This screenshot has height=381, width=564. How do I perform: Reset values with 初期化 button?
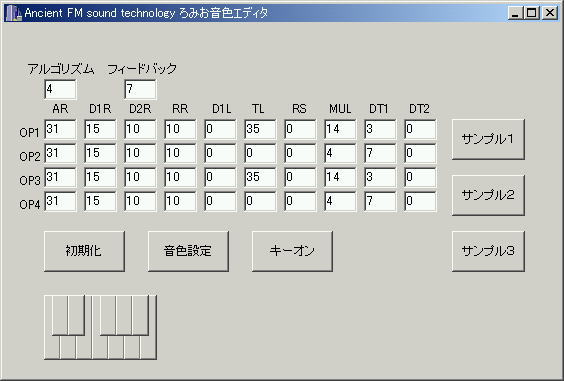[x=84, y=251]
